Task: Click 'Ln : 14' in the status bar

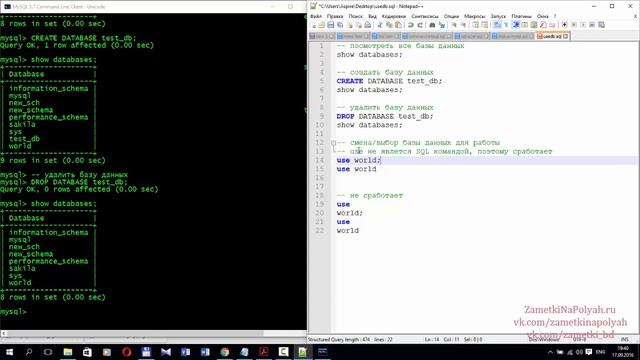Action: 432,340
